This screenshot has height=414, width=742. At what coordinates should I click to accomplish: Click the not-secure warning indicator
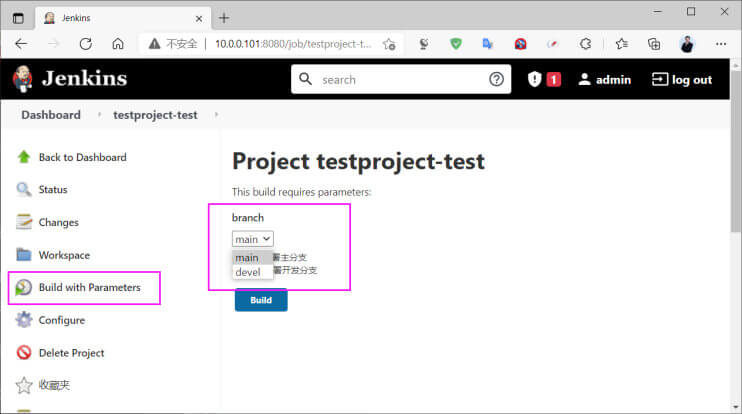point(173,44)
